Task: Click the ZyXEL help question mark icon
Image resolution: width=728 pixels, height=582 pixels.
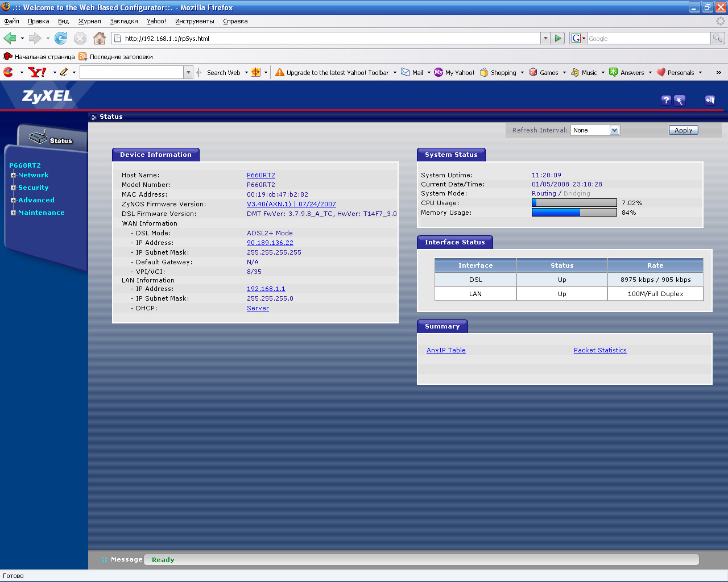Action: coord(666,100)
